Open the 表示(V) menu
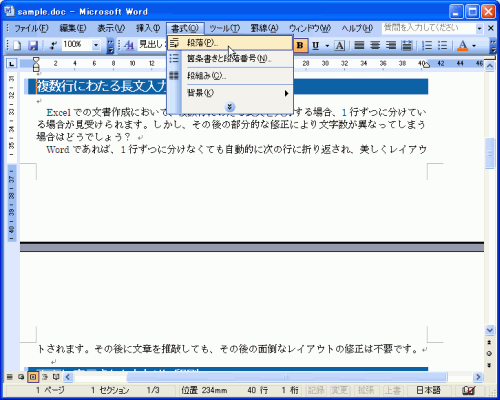Image resolution: width=500 pixels, height=400 pixels. tap(111, 28)
